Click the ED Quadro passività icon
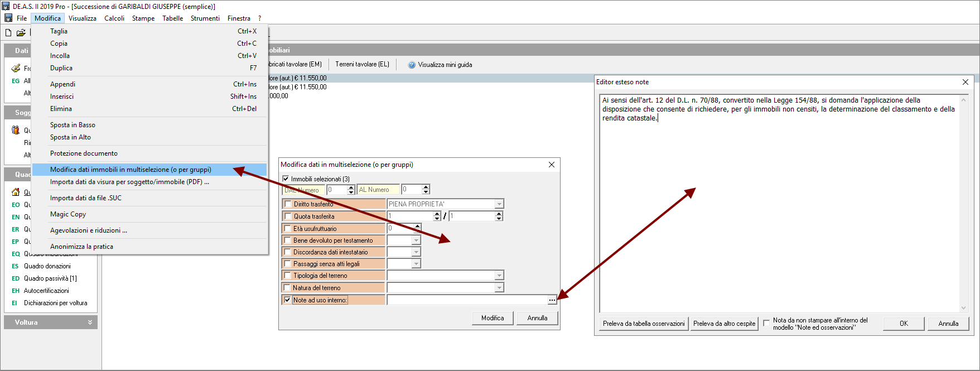 tap(16, 278)
